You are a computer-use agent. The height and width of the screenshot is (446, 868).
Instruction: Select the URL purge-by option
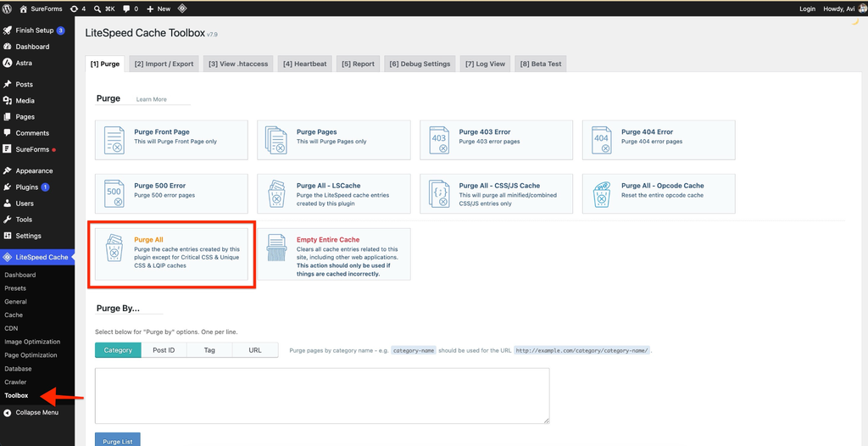click(x=255, y=350)
